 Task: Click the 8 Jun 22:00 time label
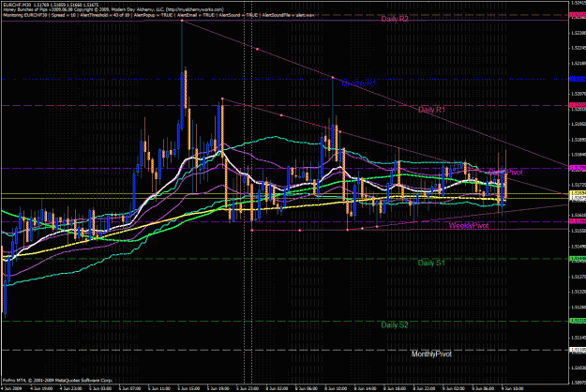425,388
